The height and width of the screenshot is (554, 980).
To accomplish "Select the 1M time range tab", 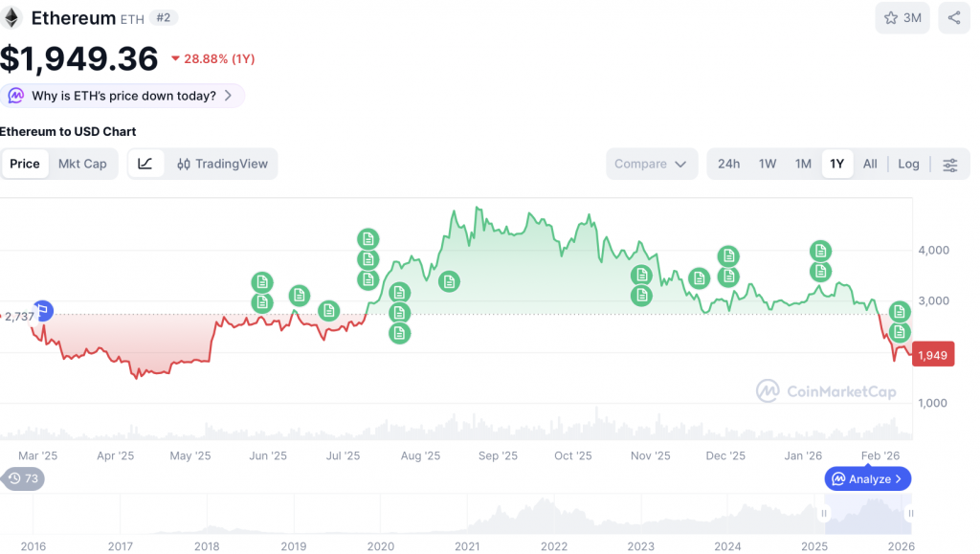I will [x=803, y=164].
